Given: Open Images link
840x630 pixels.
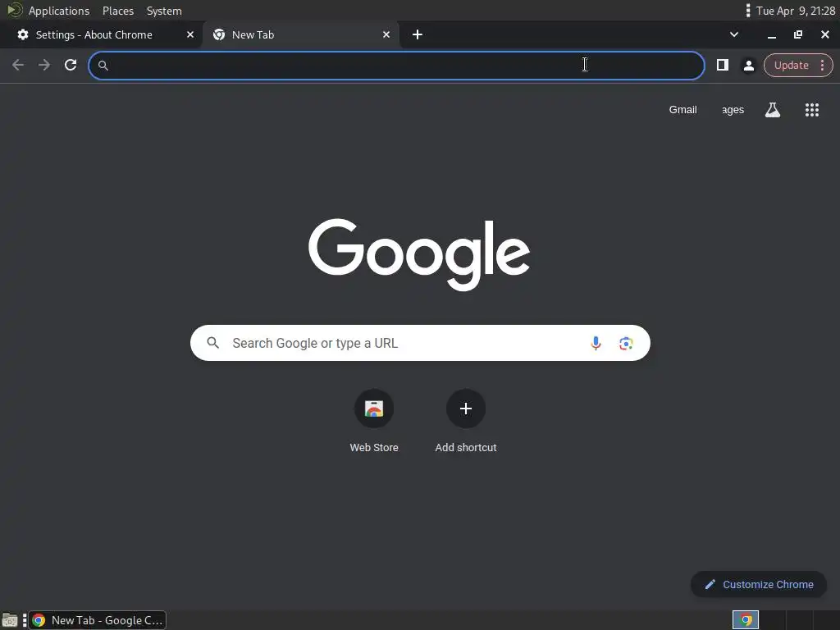Looking at the screenshot, I should [733, 110].
